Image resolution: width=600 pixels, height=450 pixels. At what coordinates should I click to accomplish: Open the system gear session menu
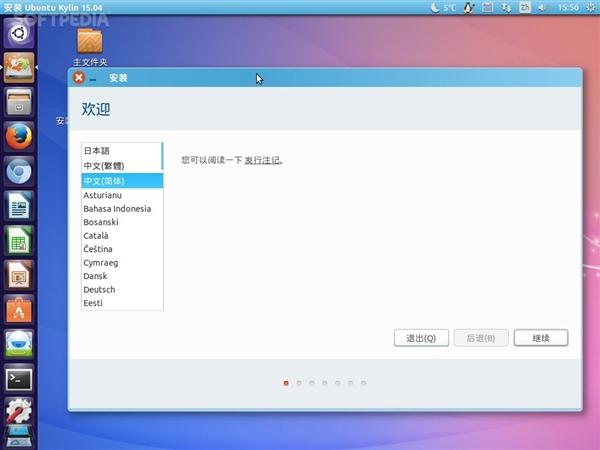pos(590,7)
